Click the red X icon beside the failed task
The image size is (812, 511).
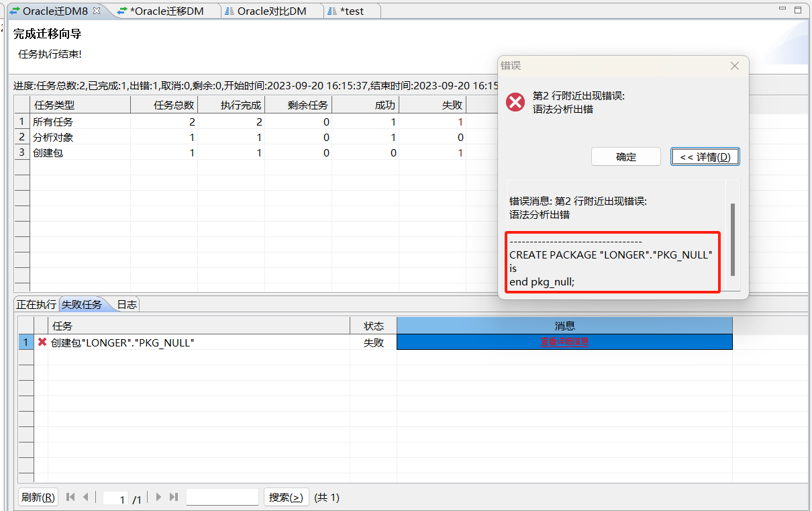coord(42,342)
